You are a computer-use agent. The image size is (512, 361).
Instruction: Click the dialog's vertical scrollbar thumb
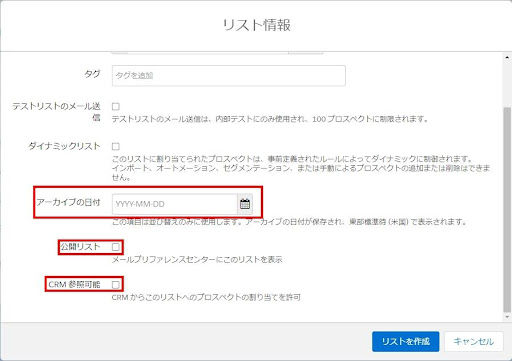coord(507,209)
